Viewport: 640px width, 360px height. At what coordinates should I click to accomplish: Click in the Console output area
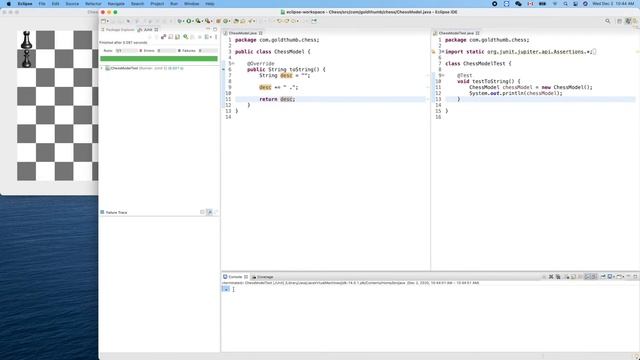[x=430, y=320]
